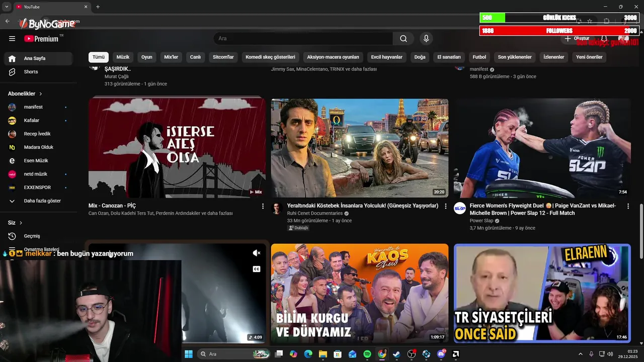Open File Explorer from the taskbar
Screen dimensions: 644x362
tap(323, 354)
